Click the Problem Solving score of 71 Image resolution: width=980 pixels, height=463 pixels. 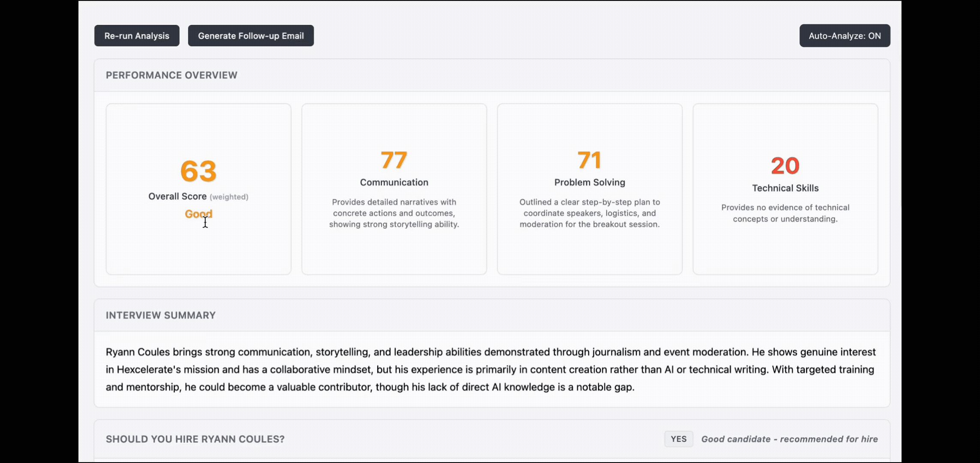click(x=589, y=160)
